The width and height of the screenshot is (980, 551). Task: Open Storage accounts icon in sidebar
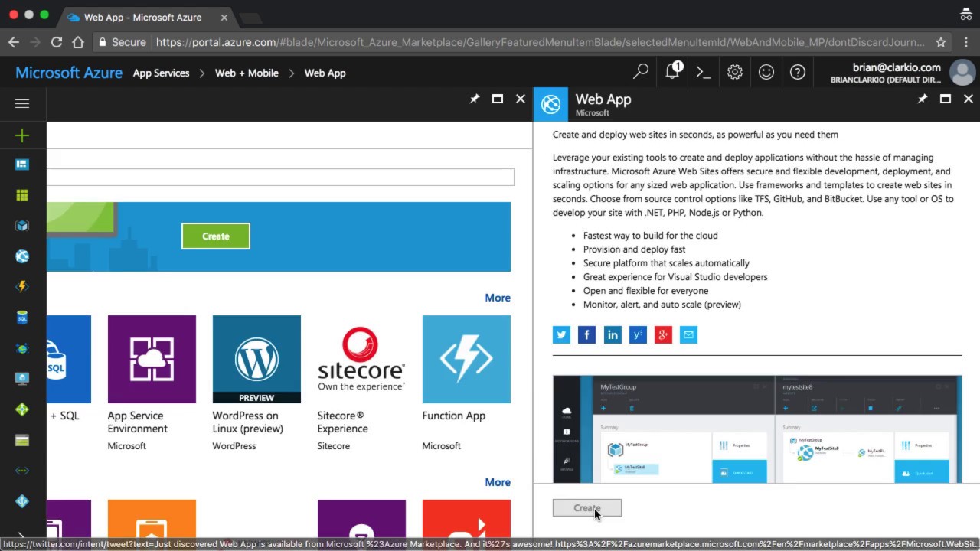tap(22, 440)
